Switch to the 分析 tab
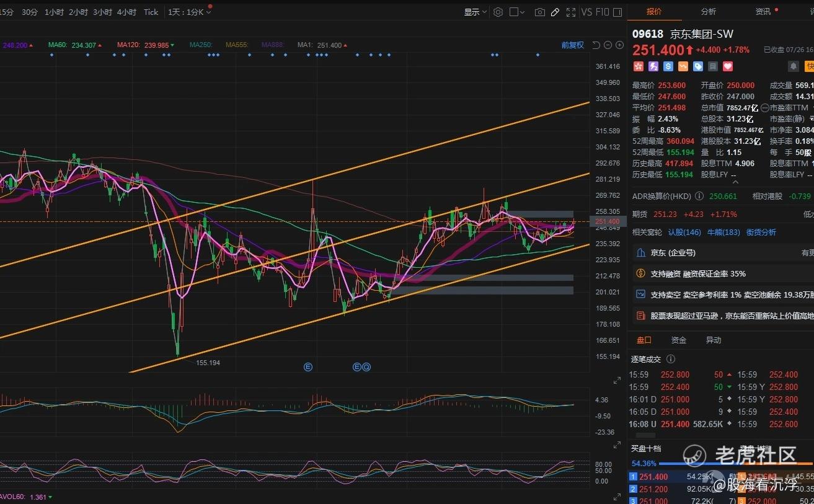Screen dimensions: 814x504 tap(709, 12)
